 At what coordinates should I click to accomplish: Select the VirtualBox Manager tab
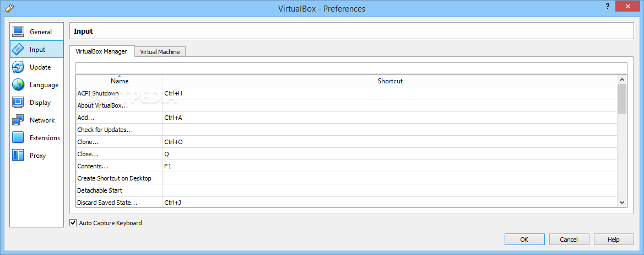point(101,51)
